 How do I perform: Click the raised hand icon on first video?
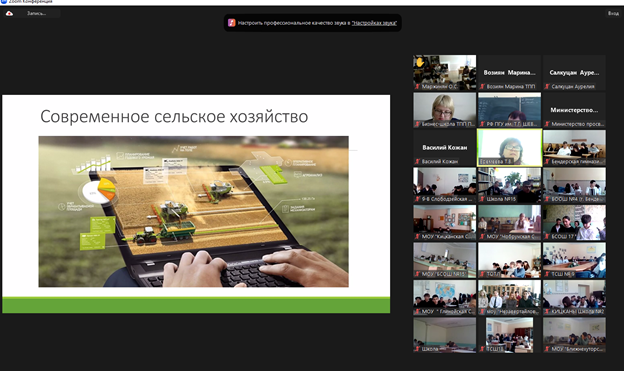pos(420,62)
